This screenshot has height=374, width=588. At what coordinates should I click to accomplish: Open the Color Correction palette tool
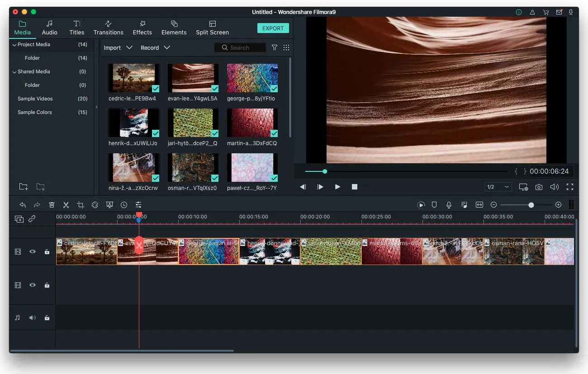pyautogui.click(x=95, y=204)
